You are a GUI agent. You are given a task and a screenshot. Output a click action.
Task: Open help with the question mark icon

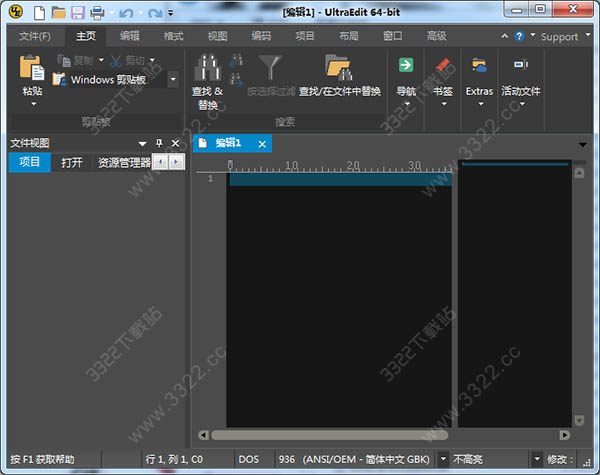[x=519, y=36]
